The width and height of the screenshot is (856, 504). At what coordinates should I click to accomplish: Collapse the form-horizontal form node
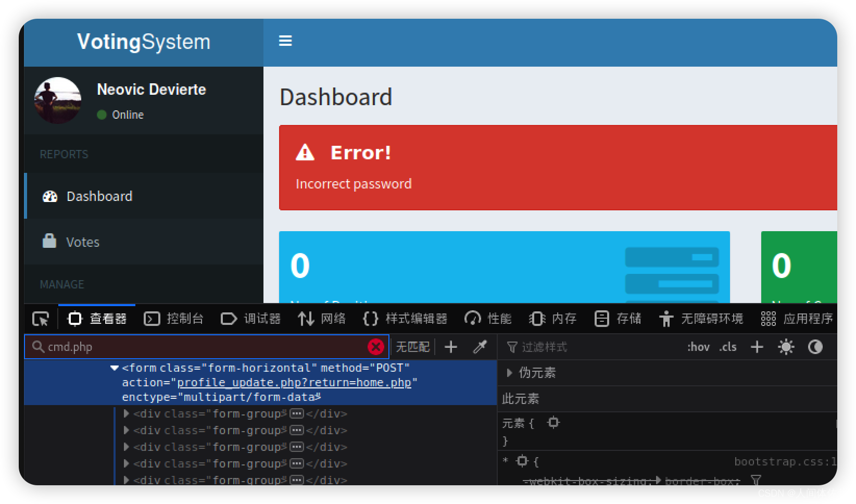115,368
